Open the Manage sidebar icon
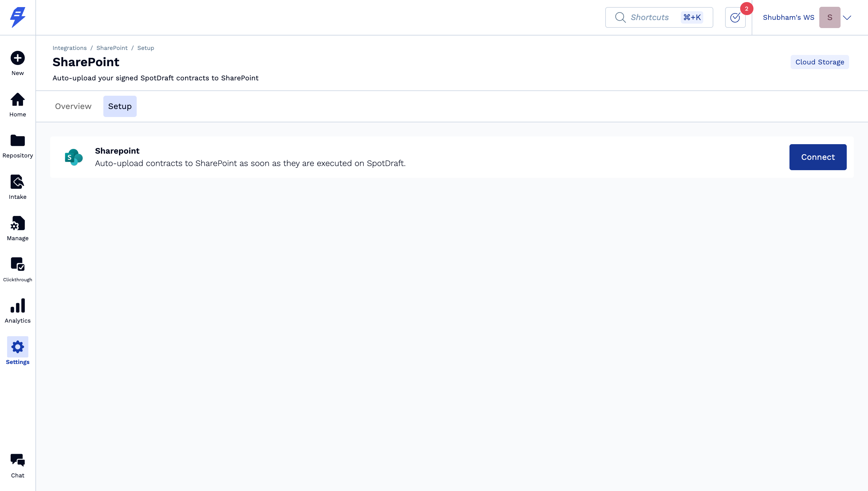This screenshot has height=491, width=868. coord(17,223)
